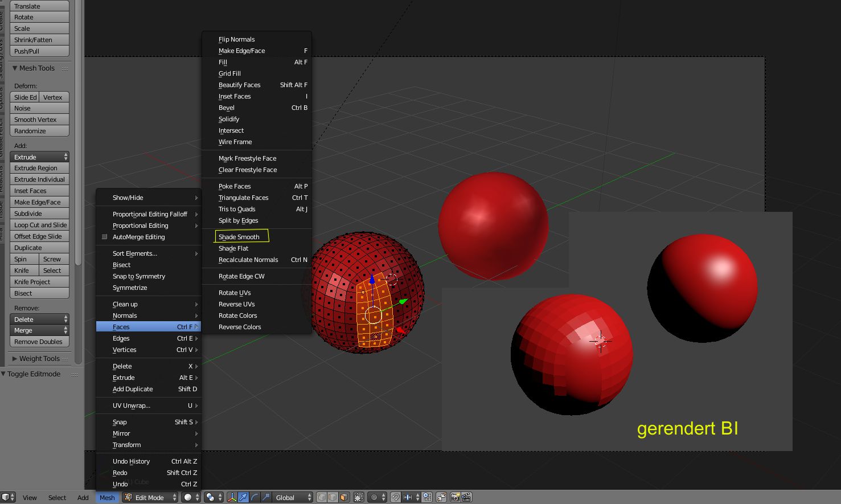Click the OpenGL render image camera icon
Viewport: 841px width, 504px height.
(455, 497)
